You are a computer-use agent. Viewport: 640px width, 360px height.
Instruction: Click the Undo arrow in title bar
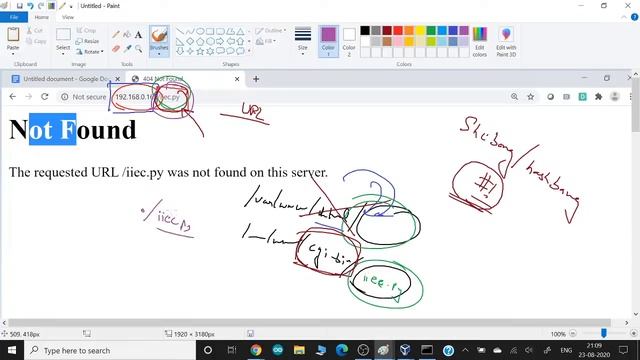click(30, 6)
